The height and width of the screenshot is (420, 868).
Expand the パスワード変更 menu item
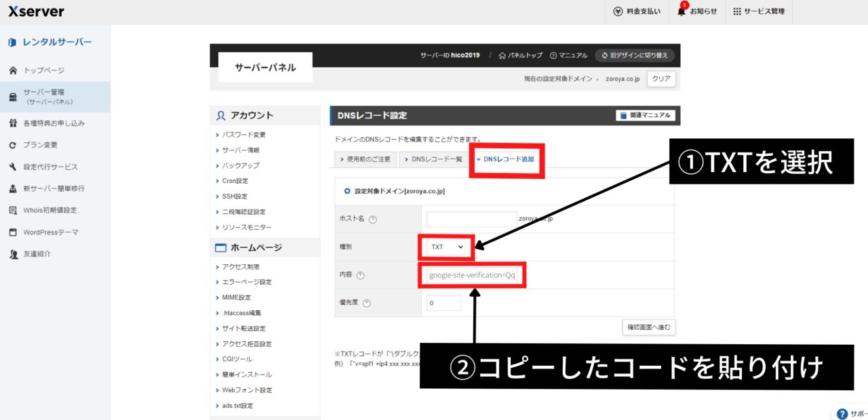244,135
